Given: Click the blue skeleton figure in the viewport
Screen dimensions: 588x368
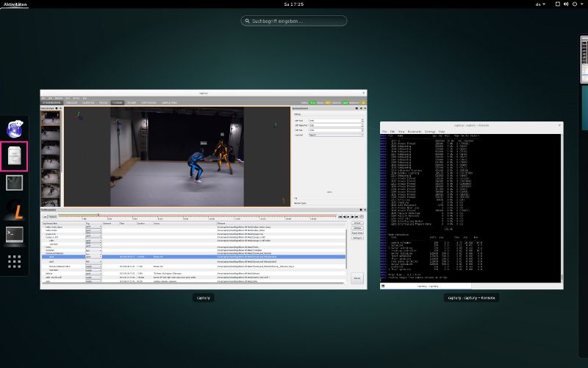Looking at the screenshot, I should (x=197, y=166).
